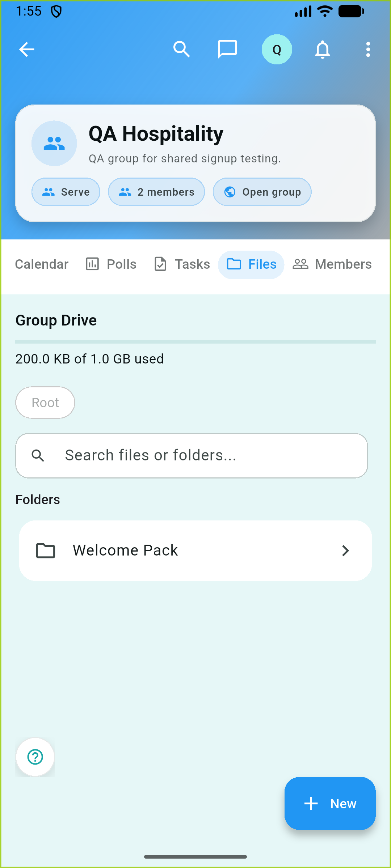Open the notifications bell
The width and height of the screenshot is (391, 868).
point(322,50)
